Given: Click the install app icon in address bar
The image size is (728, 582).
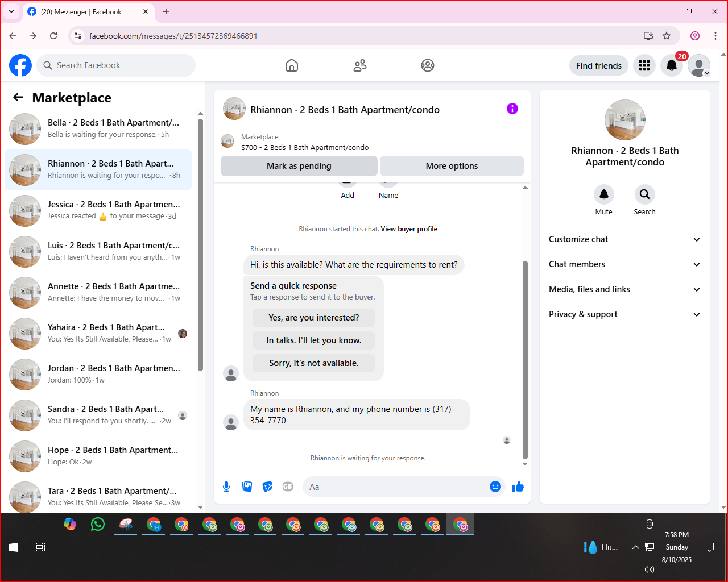Looking at the screenshot, I should [648, 36].
